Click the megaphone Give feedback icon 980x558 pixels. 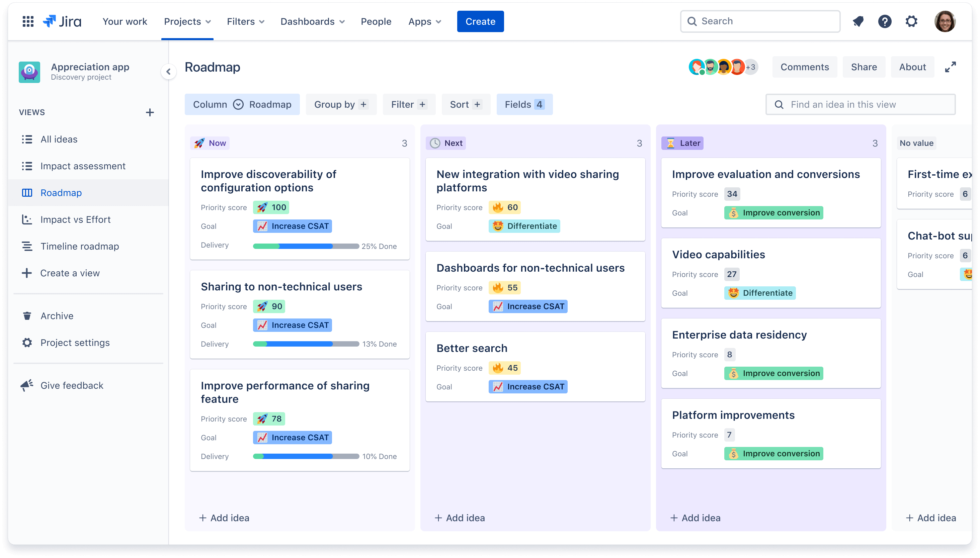point(25,385)
